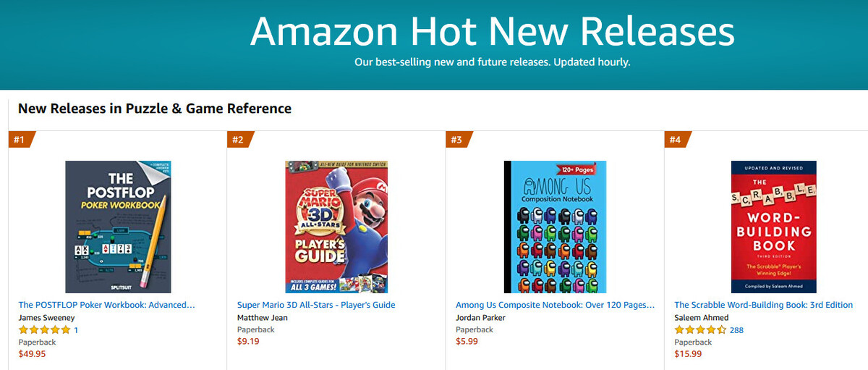
Task: Select the $49.95 price of the Poker Workbook
Action: pyautogui.click(x=32, y=354)
